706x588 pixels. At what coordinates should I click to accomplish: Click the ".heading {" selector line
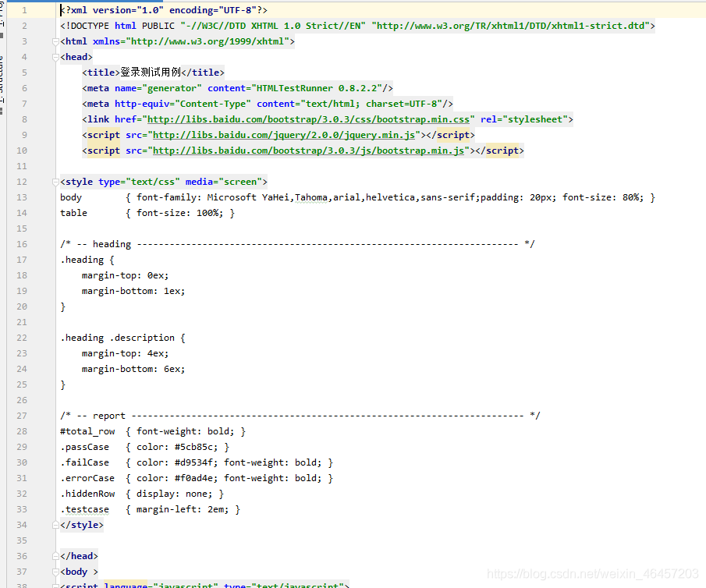click(x=87, y=260)
